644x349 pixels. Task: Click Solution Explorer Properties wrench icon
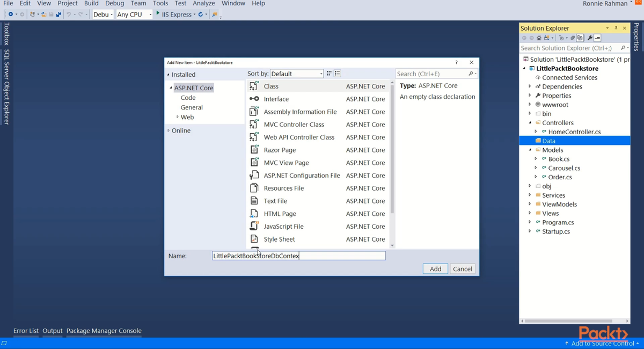[590, 38]
